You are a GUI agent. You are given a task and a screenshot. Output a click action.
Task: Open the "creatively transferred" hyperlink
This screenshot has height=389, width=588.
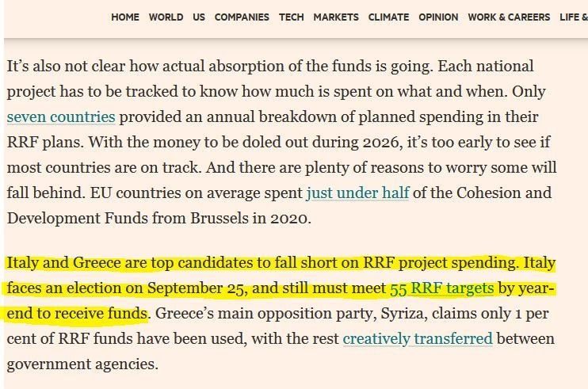(418, 339)
